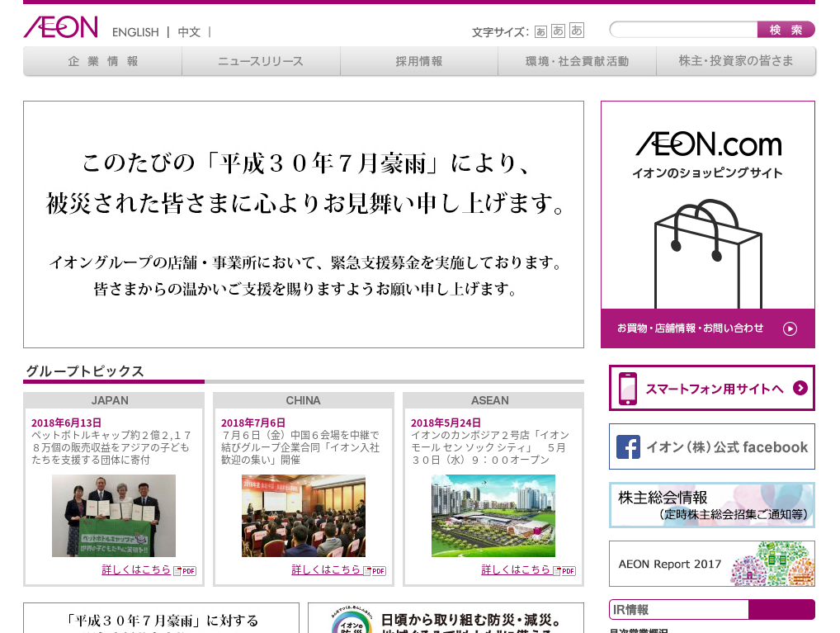Viewport: 840px width, 633px height.
Task: Open 詳しくはこちら link in JAPAN card
Action: (136, 569)
